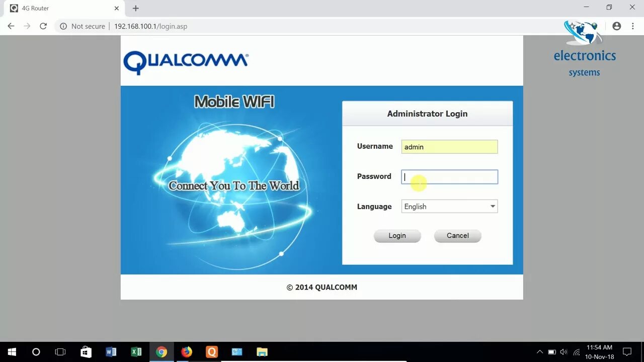Restore down the Chrome window
The image size is (644, 362).
609,8
